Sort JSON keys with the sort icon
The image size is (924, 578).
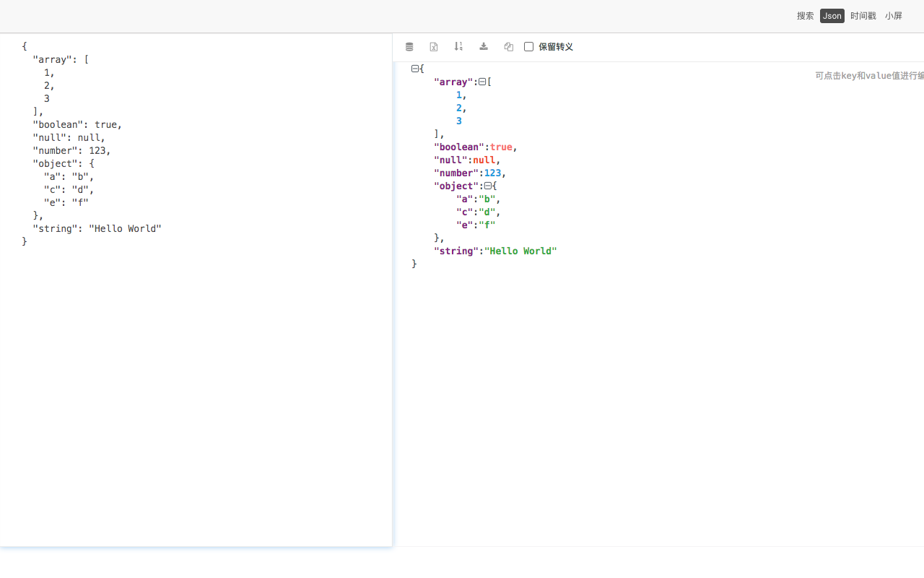pyautogui.click(x=458, y=46)
